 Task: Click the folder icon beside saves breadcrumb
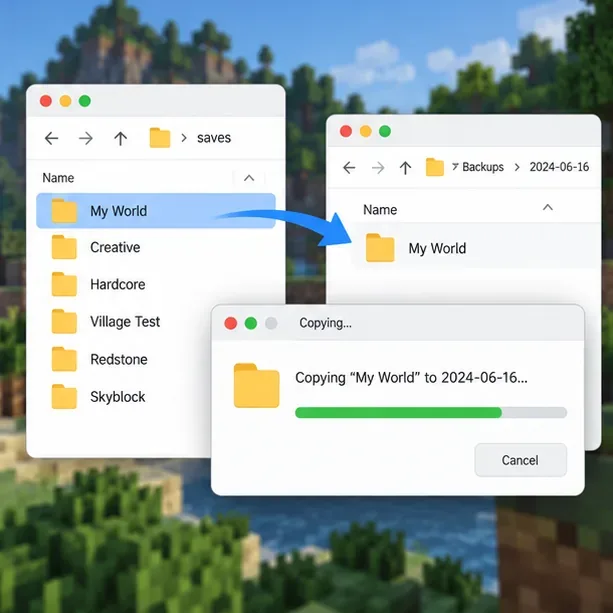coord(160,138)
